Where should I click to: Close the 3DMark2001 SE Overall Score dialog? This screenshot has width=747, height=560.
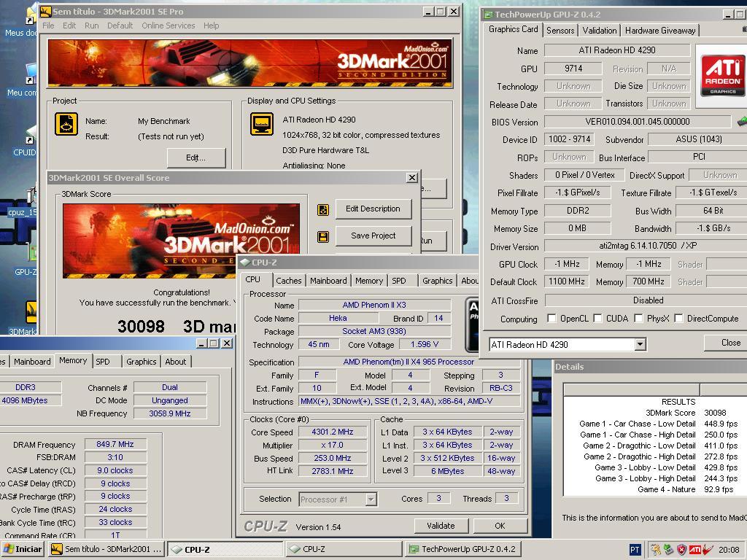point(412,178)
